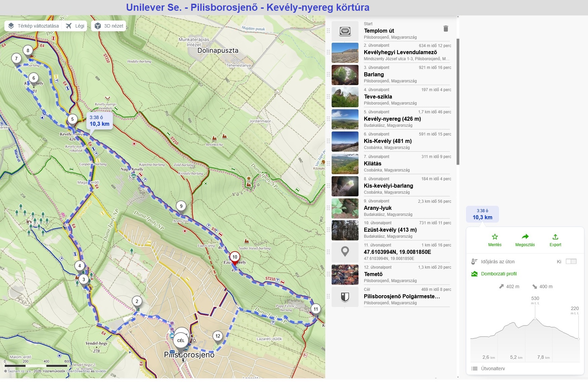Open the 3D nézet view
588x384 pixels.
[109, 26]
